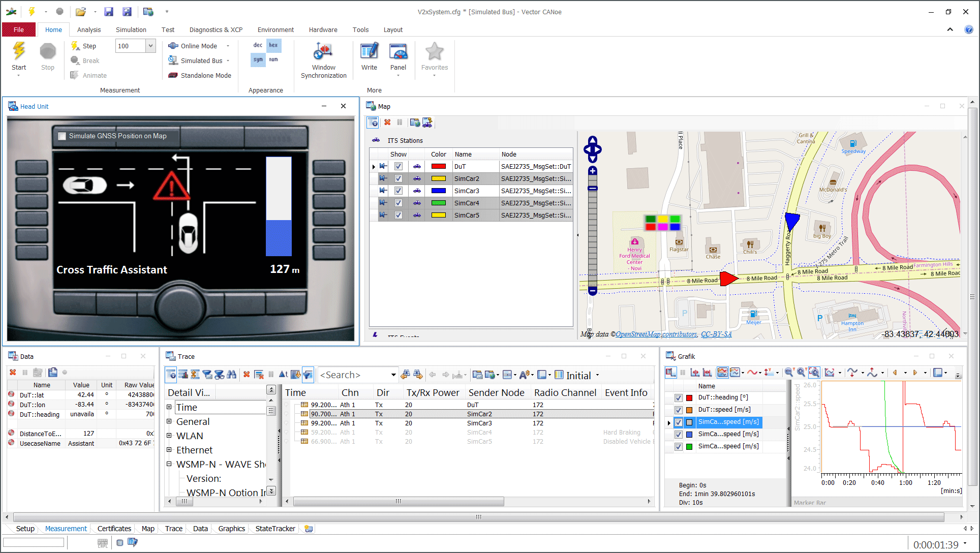
Task: Click the hex display format icon
Action: pos(273,45)
